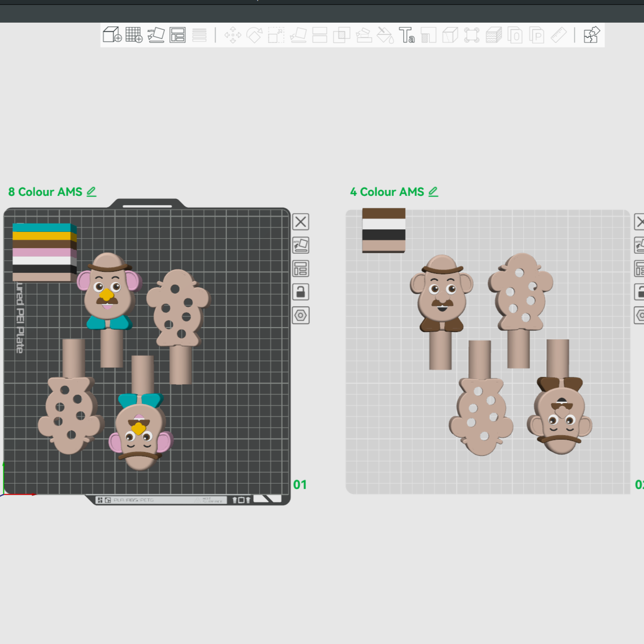Open plate 01 settings hexagon icon
644x644 pixels.
point(301,315)
